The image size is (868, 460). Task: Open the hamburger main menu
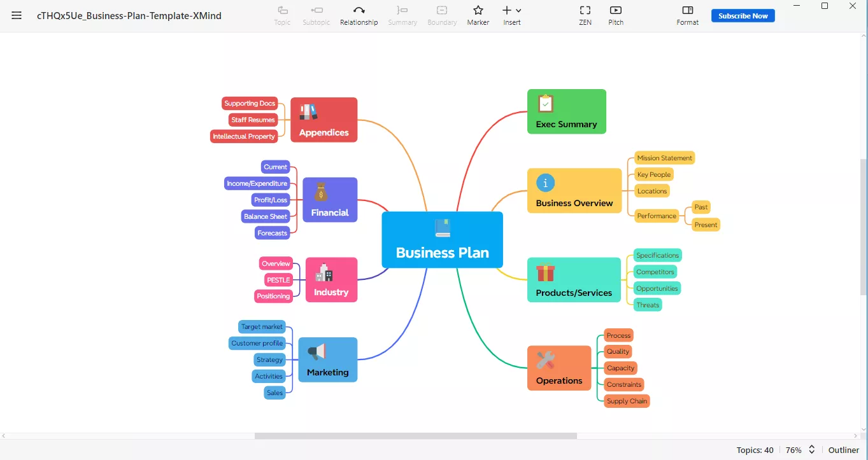pyautogui.click(x=17, y=15)
